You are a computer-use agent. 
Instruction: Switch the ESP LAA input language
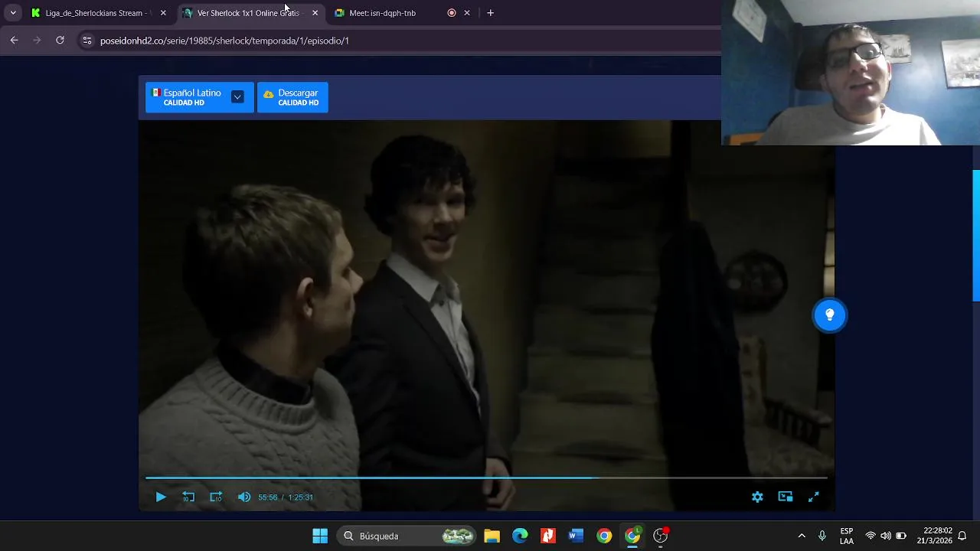[x=847, y=536]
